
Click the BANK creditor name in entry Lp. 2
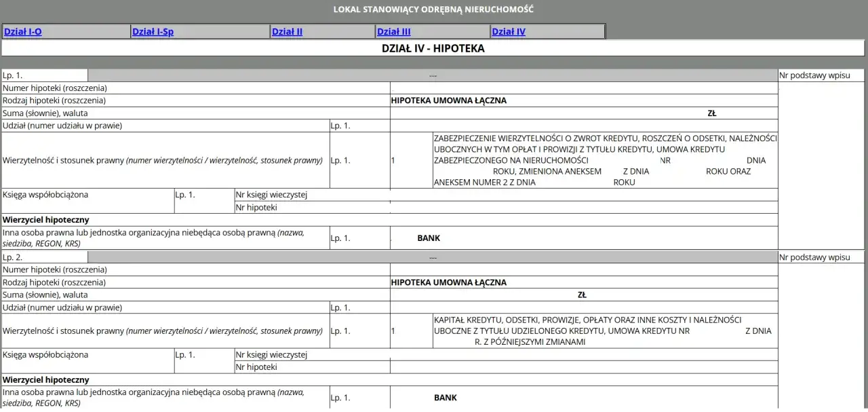pyautogui.click(x=446, y=398)
